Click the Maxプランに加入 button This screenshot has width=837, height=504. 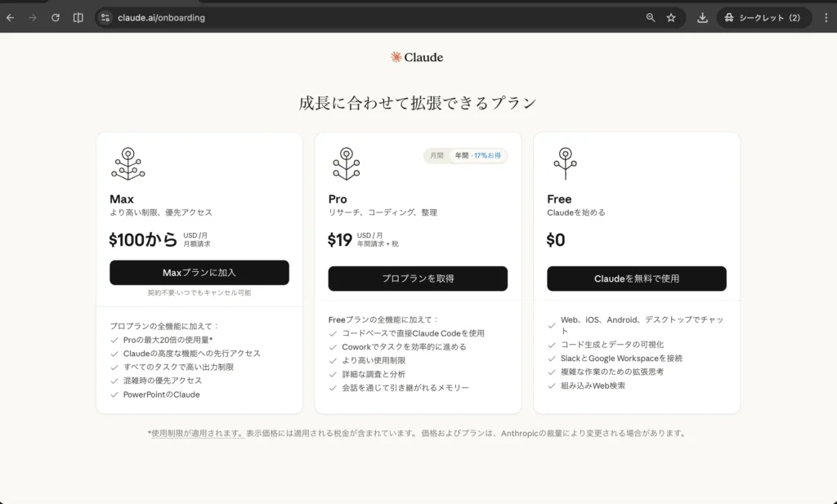199,272
